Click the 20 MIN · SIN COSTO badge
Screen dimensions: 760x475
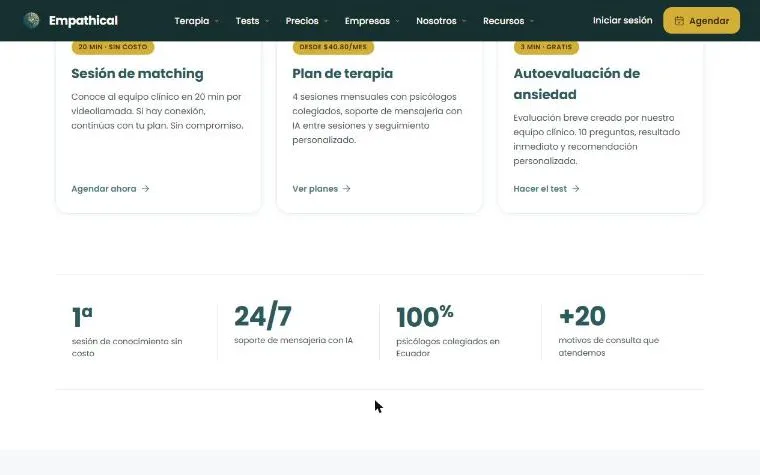pyautogui.click(x=113, y=47)
